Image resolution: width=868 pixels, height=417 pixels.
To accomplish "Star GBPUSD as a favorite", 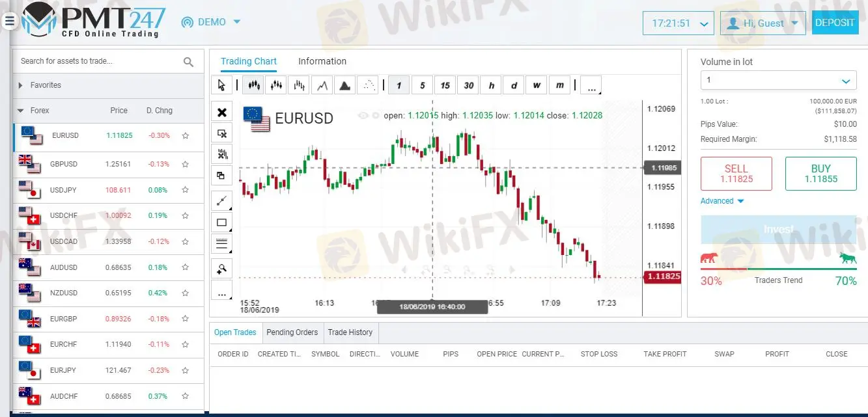I will coord(185,164).
